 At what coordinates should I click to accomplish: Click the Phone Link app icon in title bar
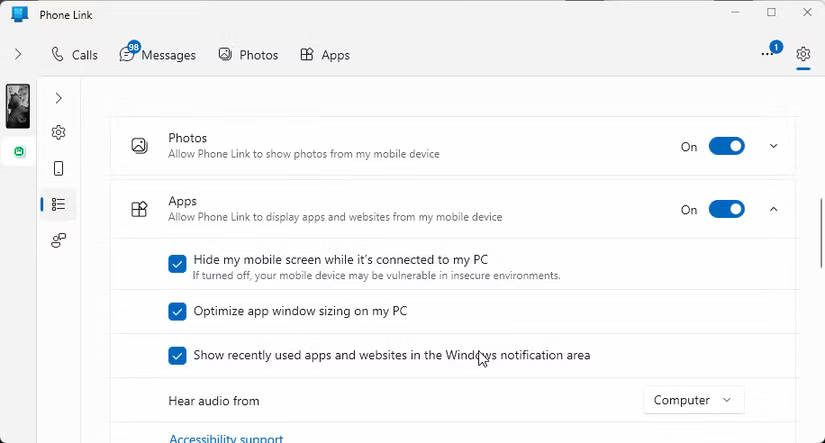tap(19, 14)
